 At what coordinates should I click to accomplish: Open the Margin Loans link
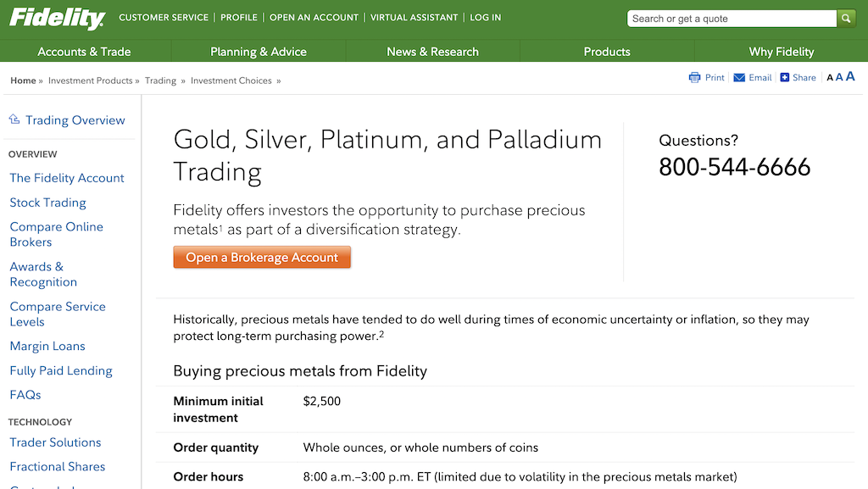pyautogui.click(x=47, y=347)
